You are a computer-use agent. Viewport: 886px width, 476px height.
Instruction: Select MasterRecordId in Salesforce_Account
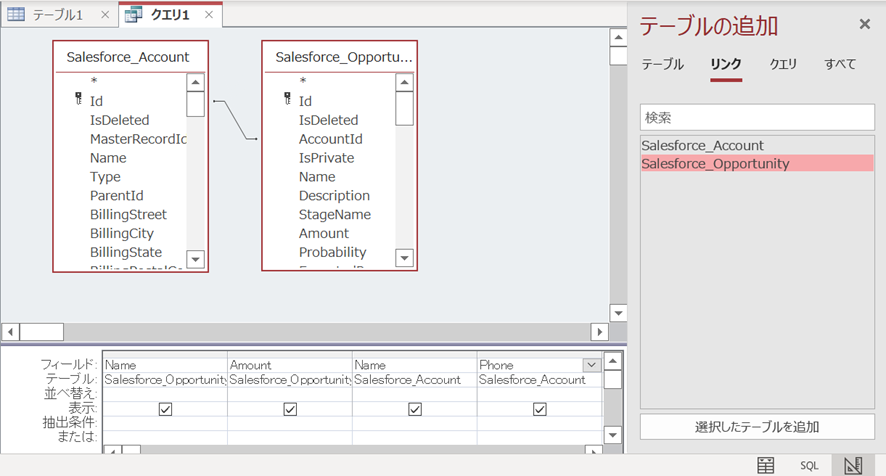point(138,139)
